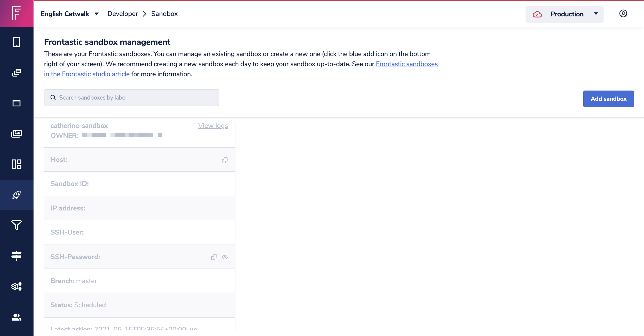Viewport: 644px width, 336px height.
Task: Click the Add sandbox button
Action: point(608,99)
